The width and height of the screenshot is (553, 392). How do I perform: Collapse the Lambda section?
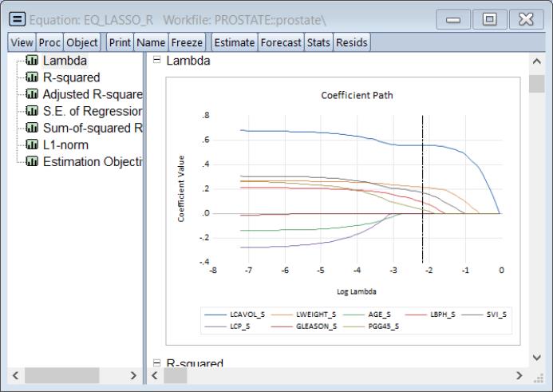[x=156, y=61]
